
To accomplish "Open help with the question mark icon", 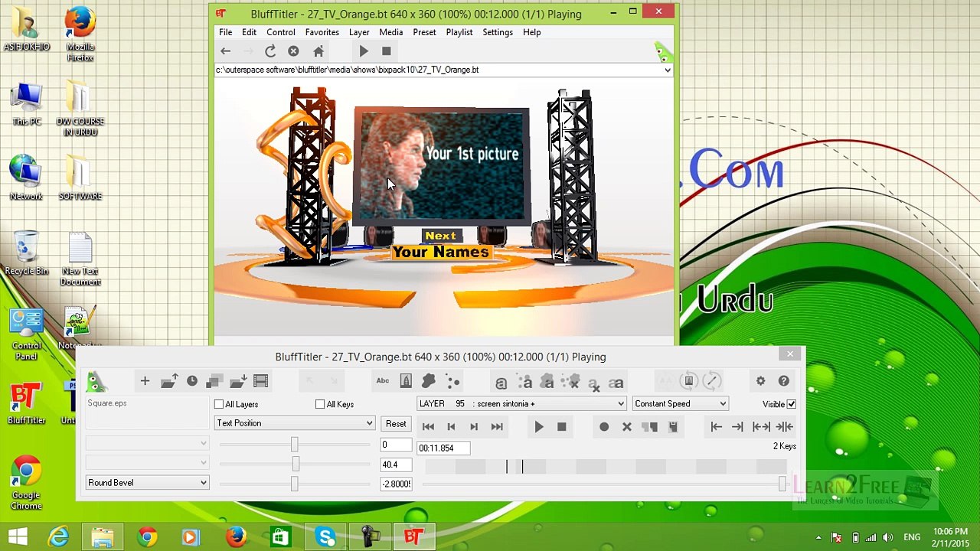I will tap(784, 380).
